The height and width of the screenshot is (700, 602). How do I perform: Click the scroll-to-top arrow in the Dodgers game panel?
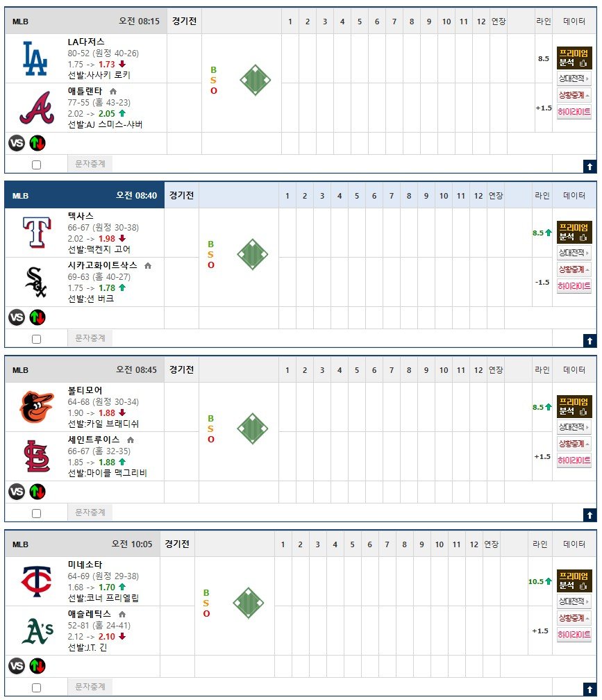pos(590,167)
